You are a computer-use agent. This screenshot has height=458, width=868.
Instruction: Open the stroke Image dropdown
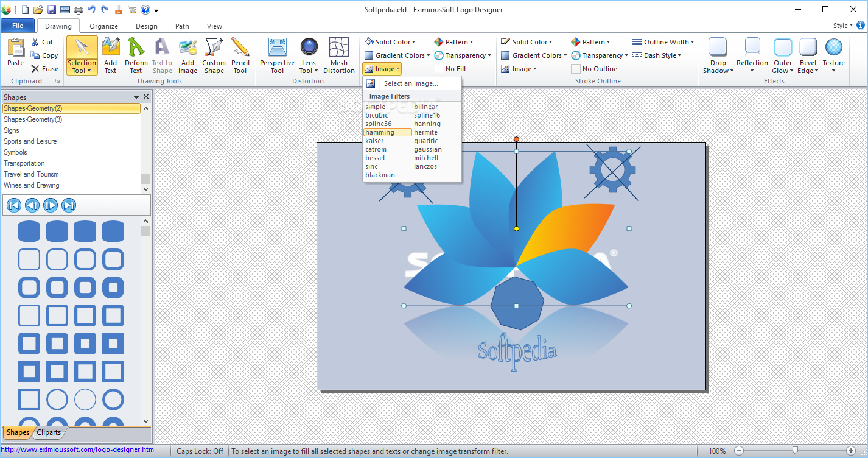pos(519,69)
